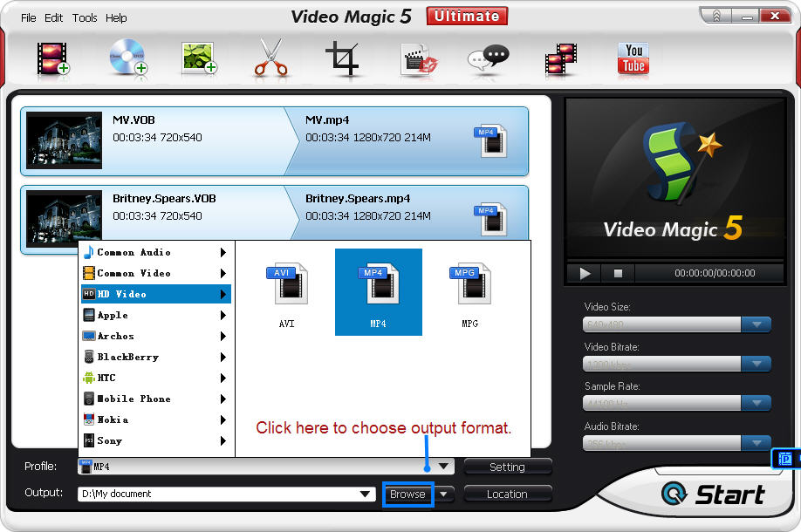Select the Crop tool icon
Screen dimensions: 801x532
coord(342,58)
